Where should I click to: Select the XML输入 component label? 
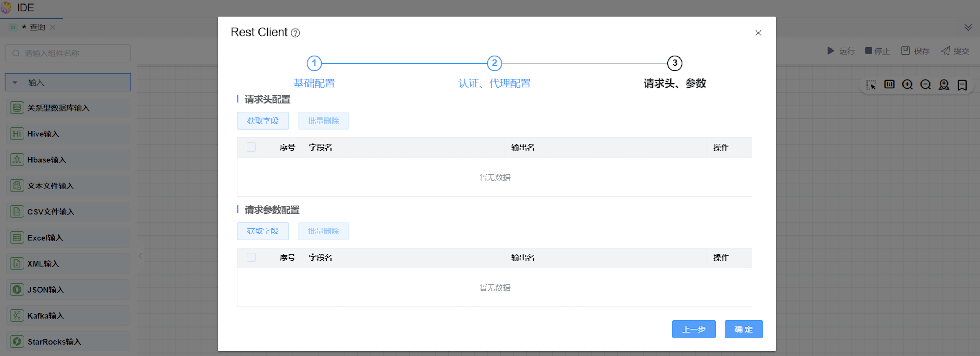43,264
